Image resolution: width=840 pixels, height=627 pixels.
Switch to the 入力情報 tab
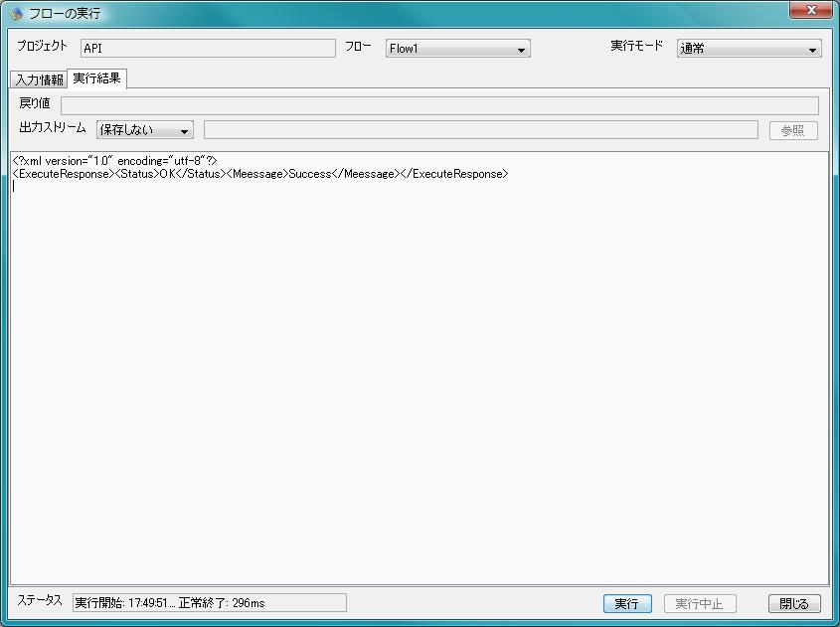tap(39, 79)
